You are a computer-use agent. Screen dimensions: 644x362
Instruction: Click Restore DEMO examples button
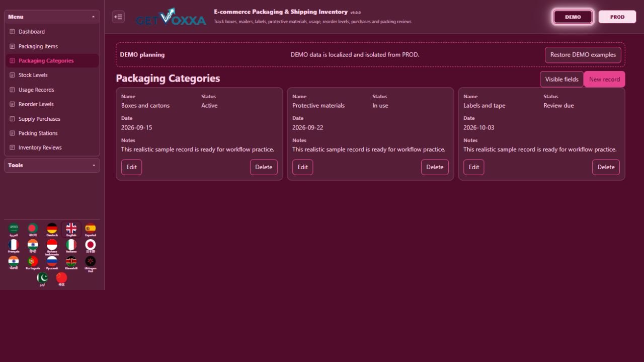coord(583,55)
